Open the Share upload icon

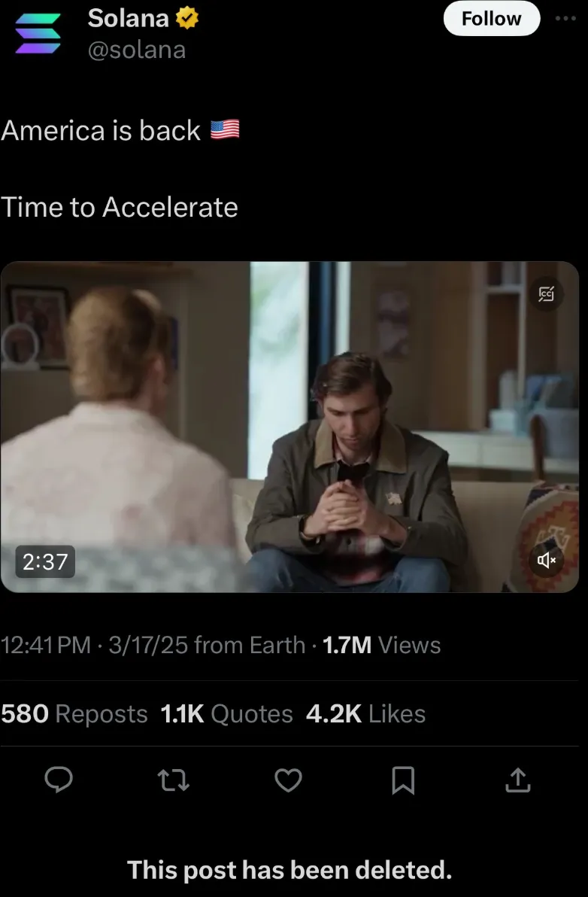[x=518, y=780]
